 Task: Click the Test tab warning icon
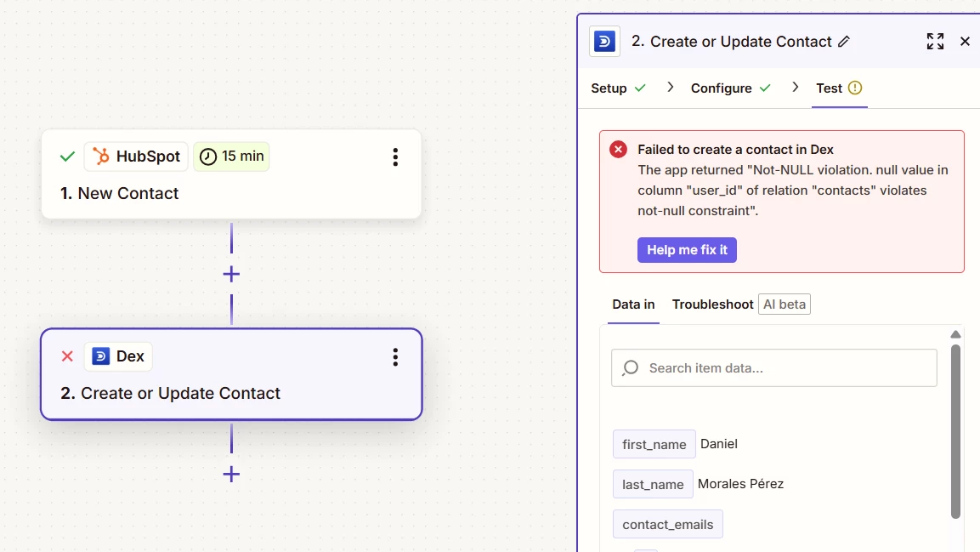tap(855, 88)
